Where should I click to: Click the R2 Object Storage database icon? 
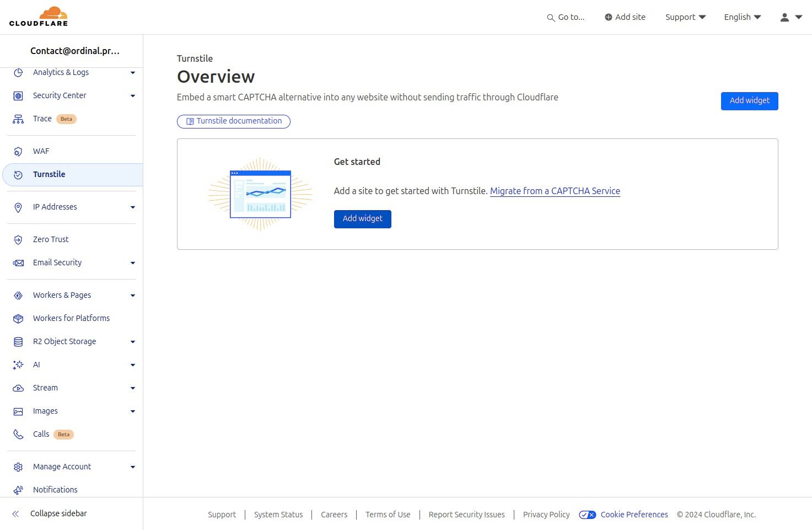[x=18, y=342]
